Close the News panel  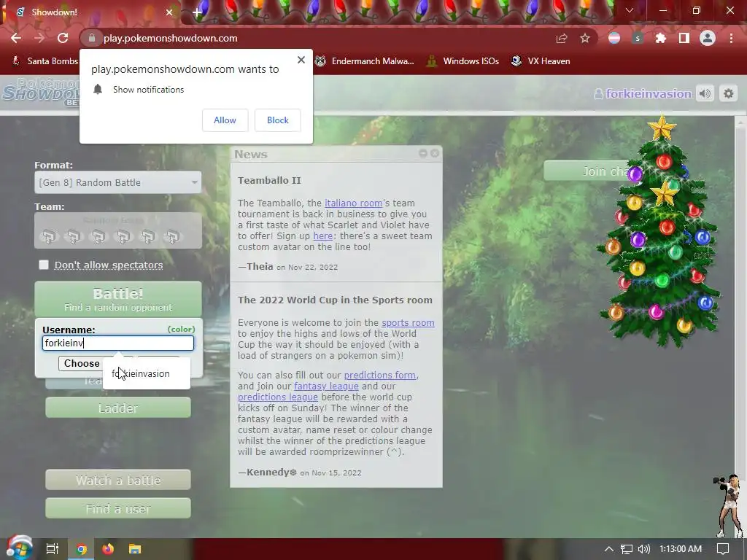(x=435, y=153)
